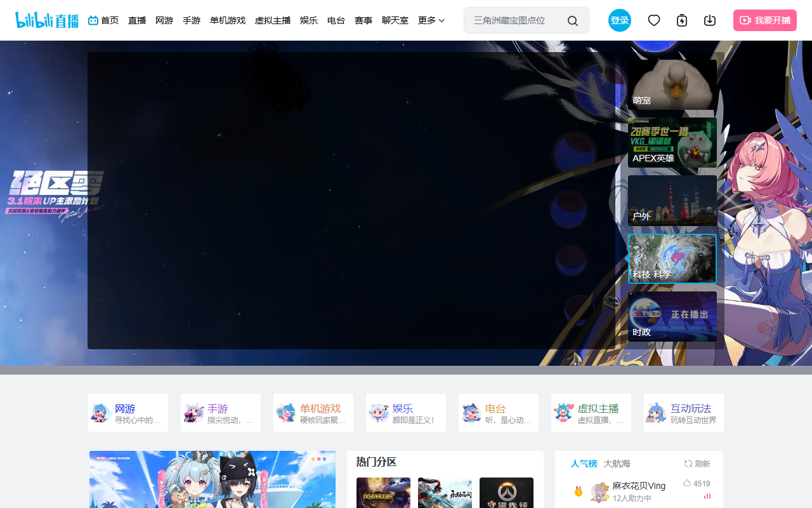Select the 户外 stream thumbnail
Viewport: 812px width, 508px height.
pos(672,201)
